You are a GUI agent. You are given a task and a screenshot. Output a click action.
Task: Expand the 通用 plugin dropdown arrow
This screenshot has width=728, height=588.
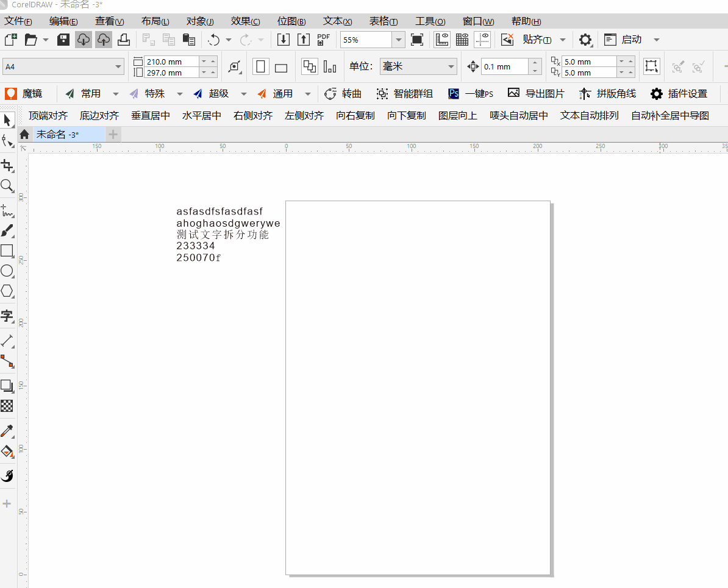click(308, 94)
